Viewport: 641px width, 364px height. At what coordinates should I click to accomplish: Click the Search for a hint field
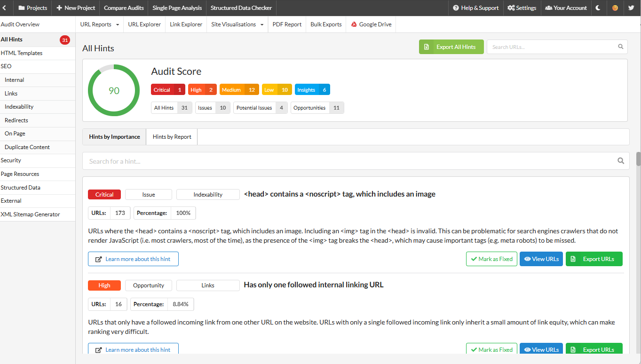click(348, 161)
